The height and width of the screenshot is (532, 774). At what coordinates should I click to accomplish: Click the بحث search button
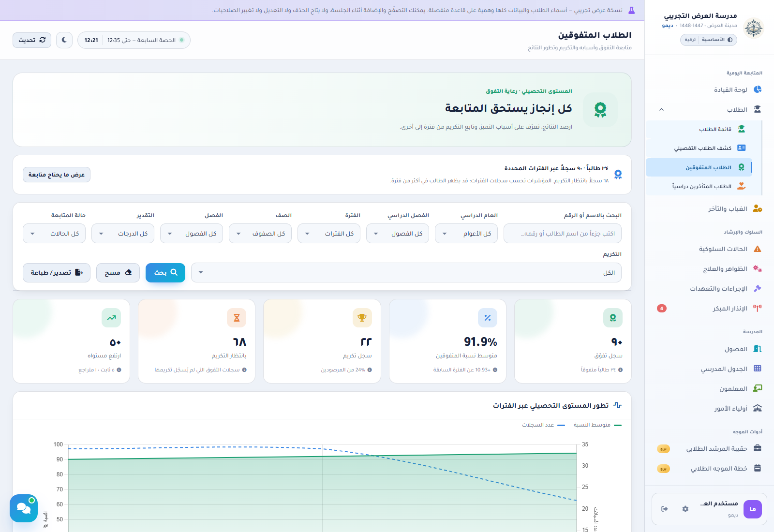[x=165, y=273]
